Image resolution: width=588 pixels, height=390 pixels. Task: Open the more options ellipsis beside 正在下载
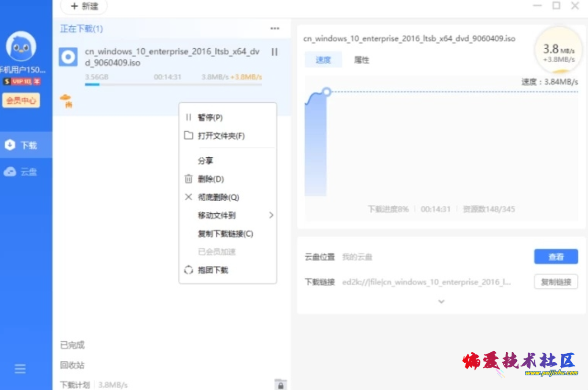tap(275, 29)
